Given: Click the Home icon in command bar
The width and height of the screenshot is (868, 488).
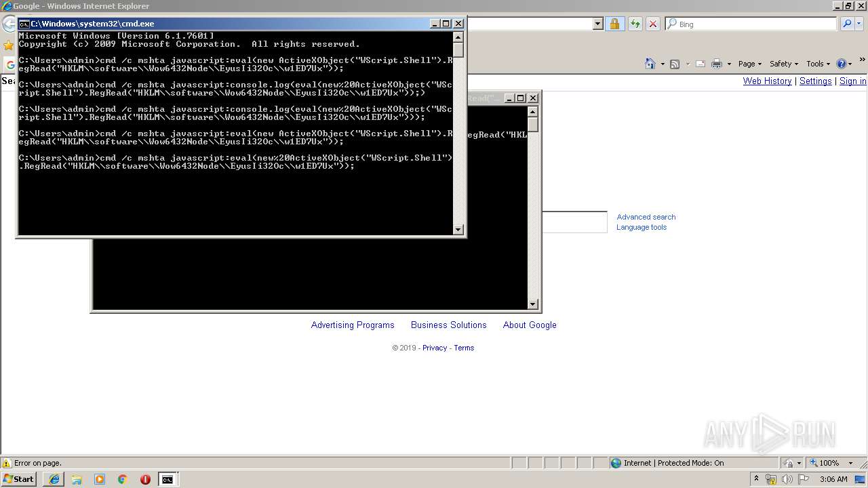Looking at the screenshot, I should point(650,64).
